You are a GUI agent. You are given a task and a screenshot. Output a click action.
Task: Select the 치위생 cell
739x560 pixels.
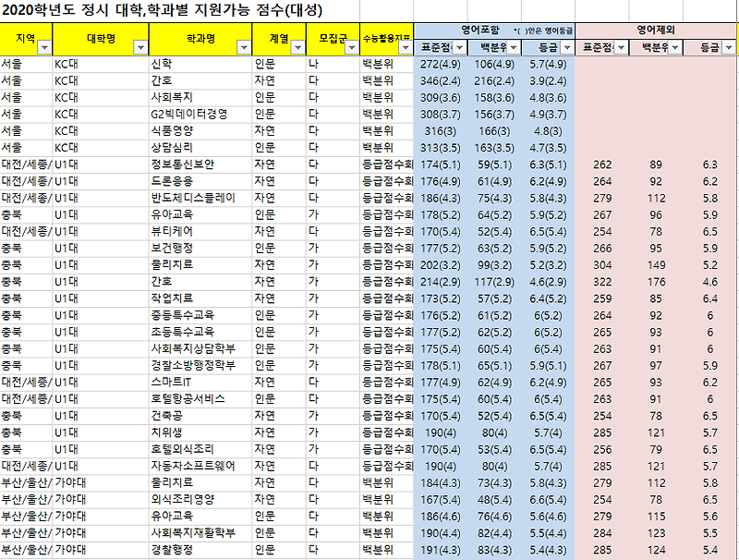[200, 432]
